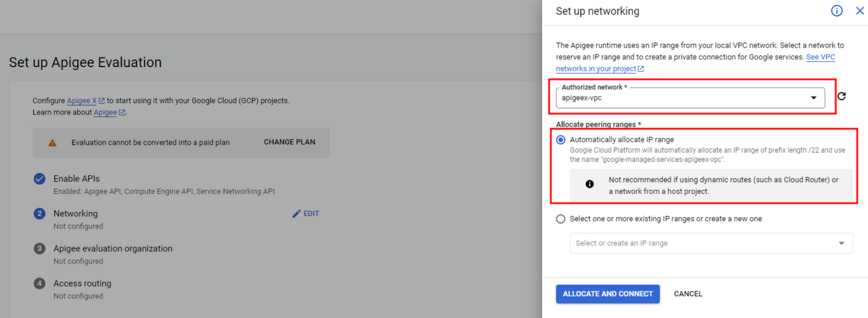
Task: Click the 'Networking' step title
Action: click(76, 213)
